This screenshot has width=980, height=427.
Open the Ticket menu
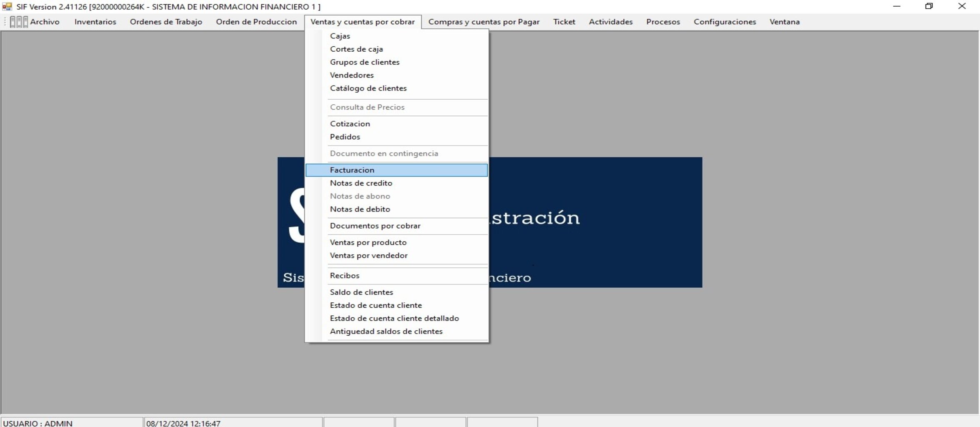tap(564, 22)
